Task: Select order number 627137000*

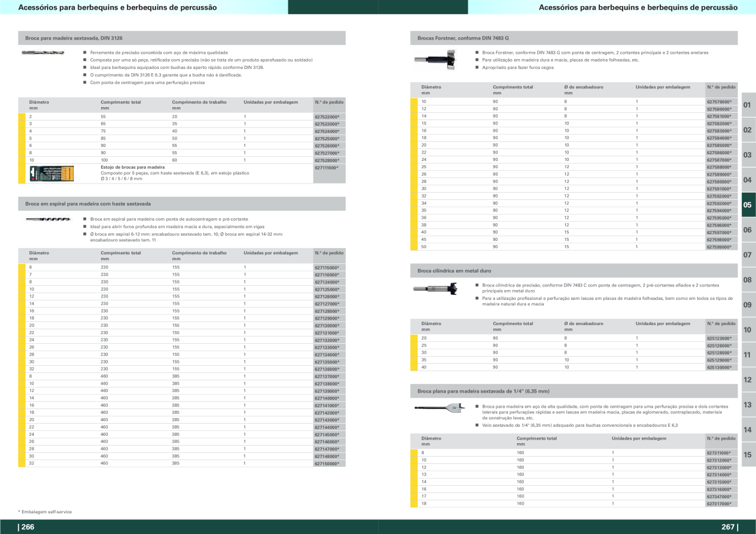Action: coord(327,377)
